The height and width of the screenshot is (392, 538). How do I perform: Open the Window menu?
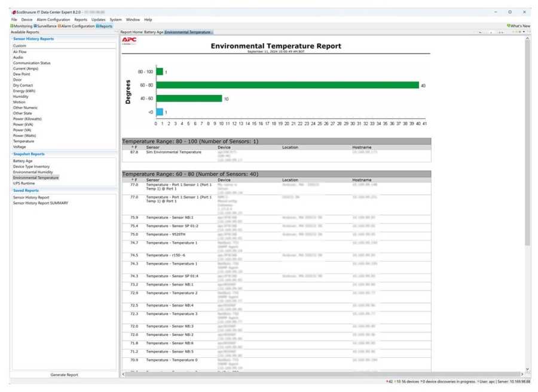click(133, 20)
